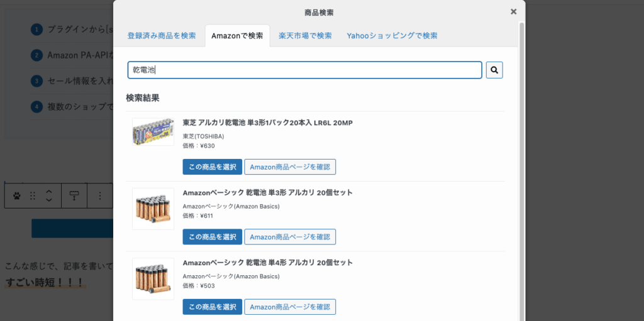Click the thumbnail of the 単3形 Amazon Basics batteries
The image size is (644, 321).
click(153, 209)
